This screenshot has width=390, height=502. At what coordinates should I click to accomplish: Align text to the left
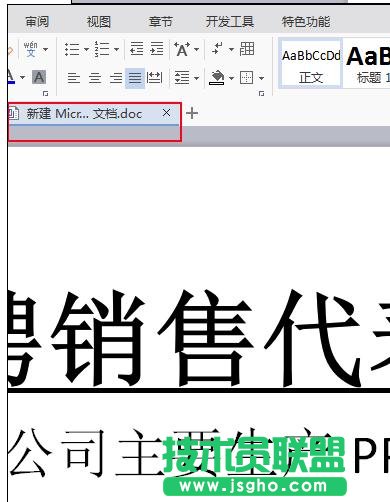click(74, 78)
